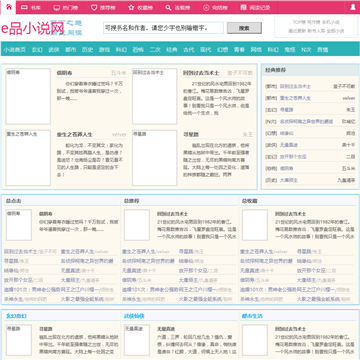The height and width of the screenshot is (360, 360).
Task: Open 重生之苍莽人生 in the 总点击 list
Action: coord(77,251)
